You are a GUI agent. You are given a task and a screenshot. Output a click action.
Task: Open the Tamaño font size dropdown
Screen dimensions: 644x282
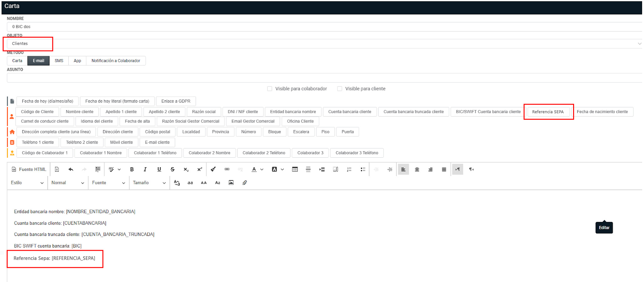[149, 183]
